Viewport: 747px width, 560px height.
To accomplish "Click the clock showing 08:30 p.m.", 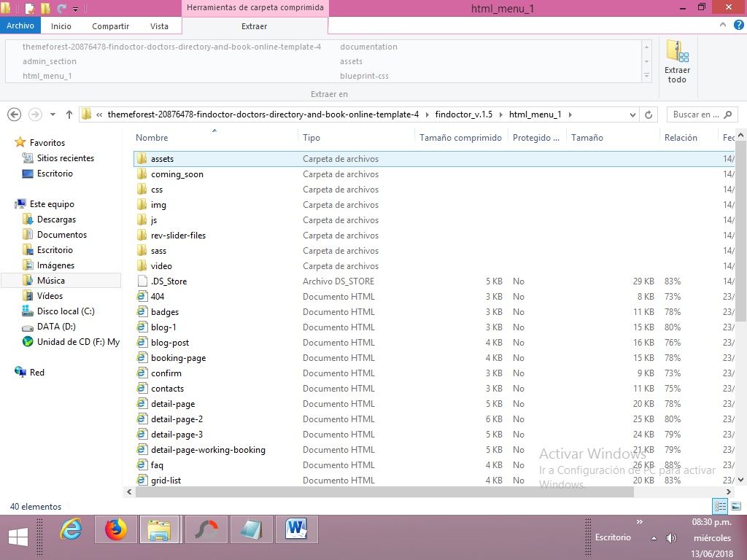I will click(x=711, y=522).
